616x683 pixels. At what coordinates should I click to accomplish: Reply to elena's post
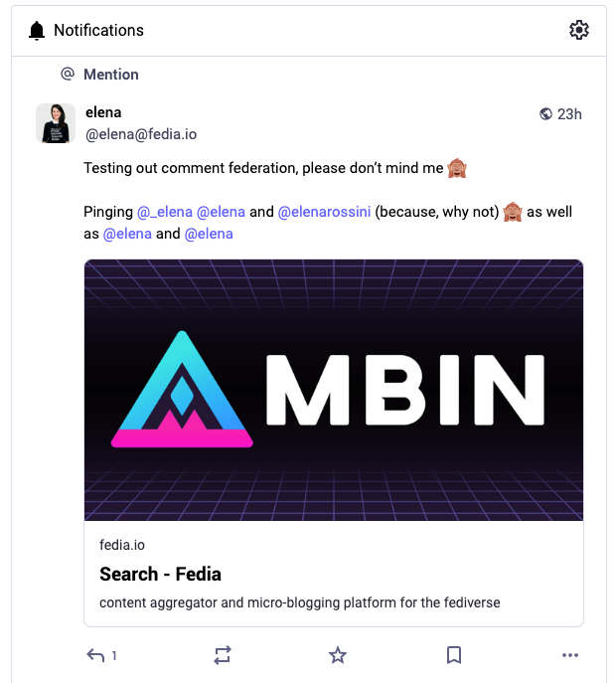click(96, 655)
